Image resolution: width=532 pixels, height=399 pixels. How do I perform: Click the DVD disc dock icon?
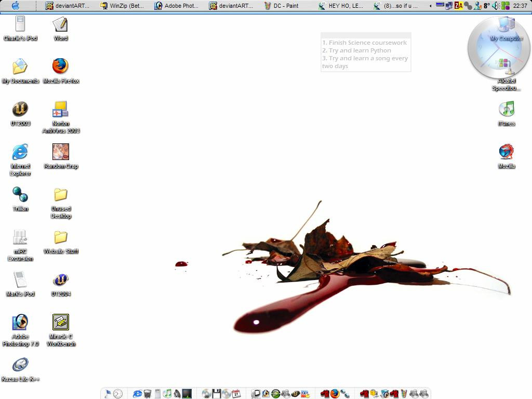tap(206, 394)
